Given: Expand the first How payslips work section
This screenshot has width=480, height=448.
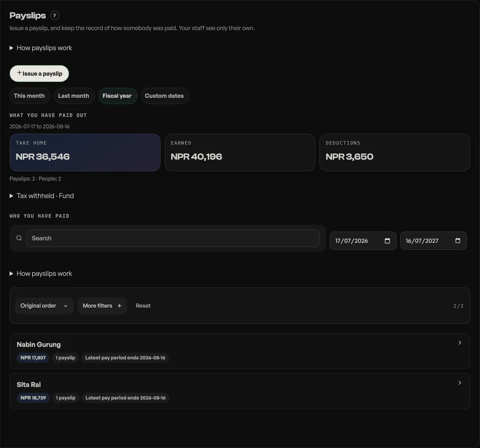Looking at the screenshot, I should point(41,48).
